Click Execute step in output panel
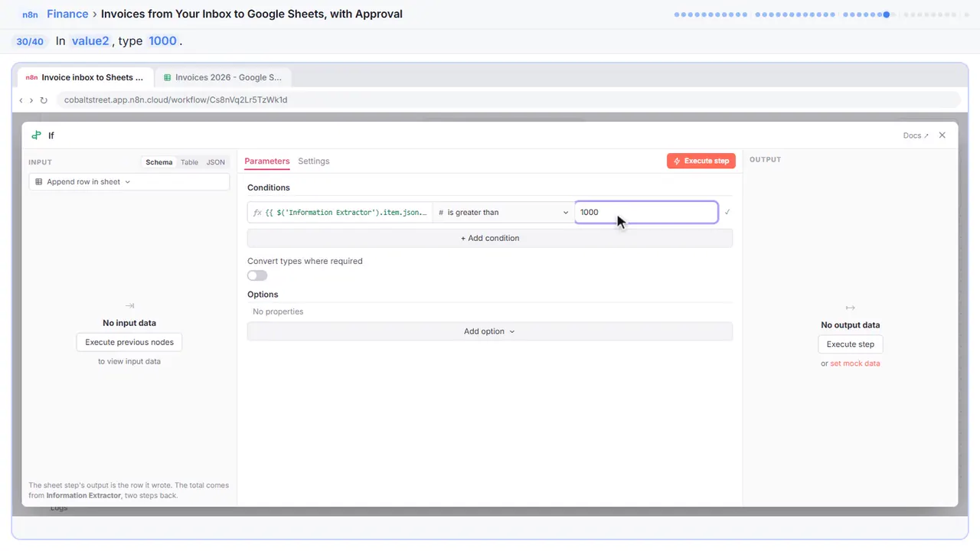 click(x=851, y=344)
